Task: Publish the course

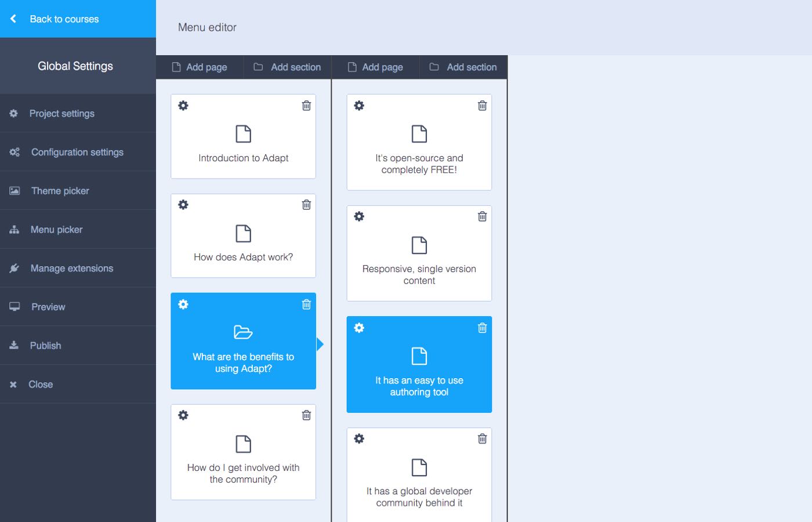Action: 78,346
